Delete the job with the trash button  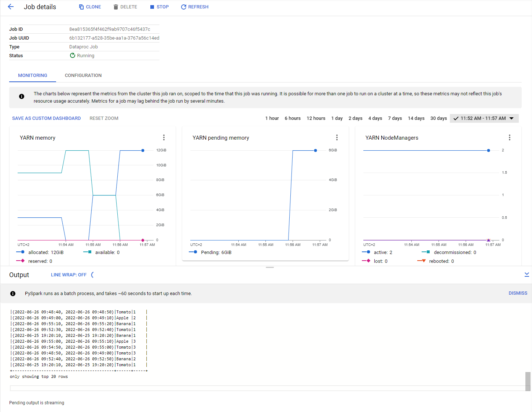pyautogui.click(x=125, y=7)
